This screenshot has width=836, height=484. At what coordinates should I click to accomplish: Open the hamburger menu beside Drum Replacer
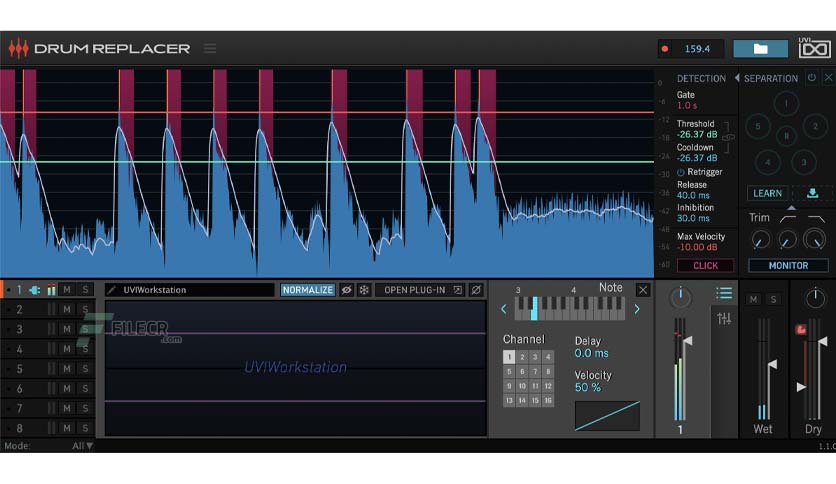pyautogui.click(x=210, y=49)
